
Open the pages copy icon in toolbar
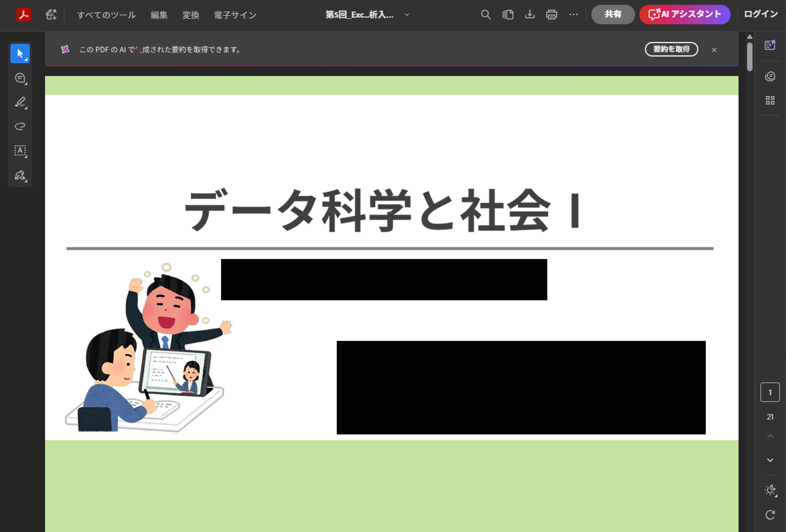(508, 15)
